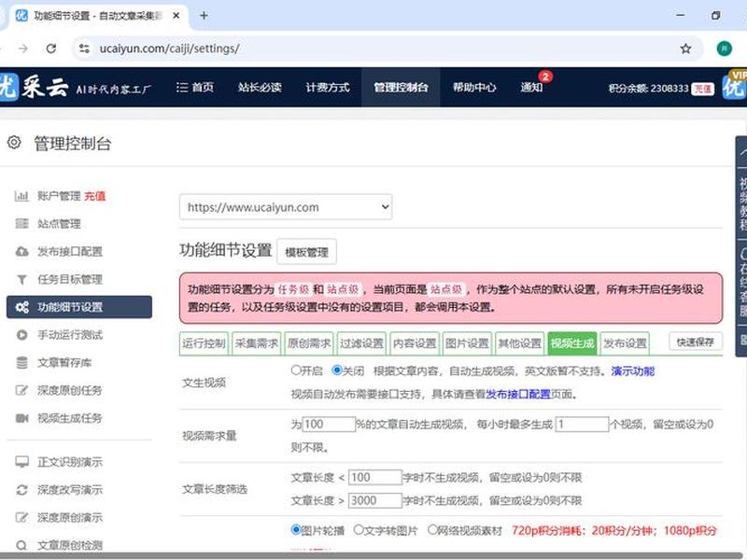Open 手动运行测试 in the sidebar
This screenshot has height=560, width=747.
(x=69, y=335)
